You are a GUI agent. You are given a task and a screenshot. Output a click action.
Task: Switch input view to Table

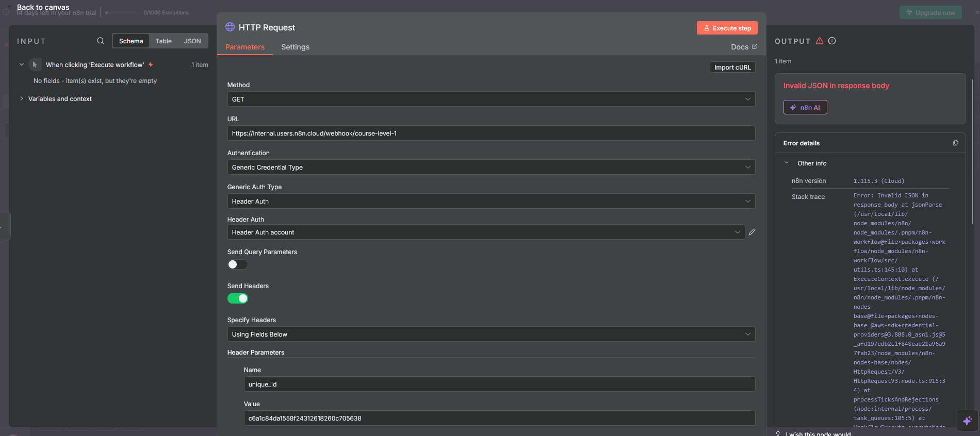(164, 41)
